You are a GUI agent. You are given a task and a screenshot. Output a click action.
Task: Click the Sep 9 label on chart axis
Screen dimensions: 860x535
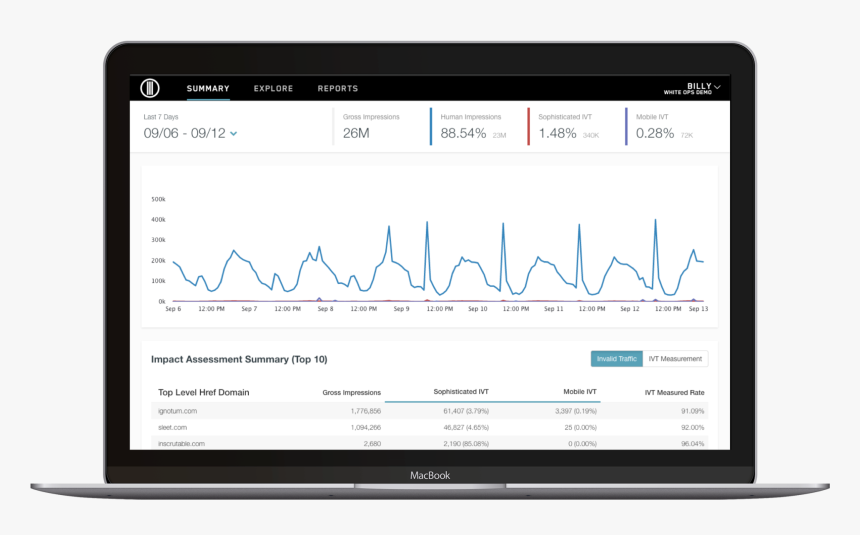[401, 309]
